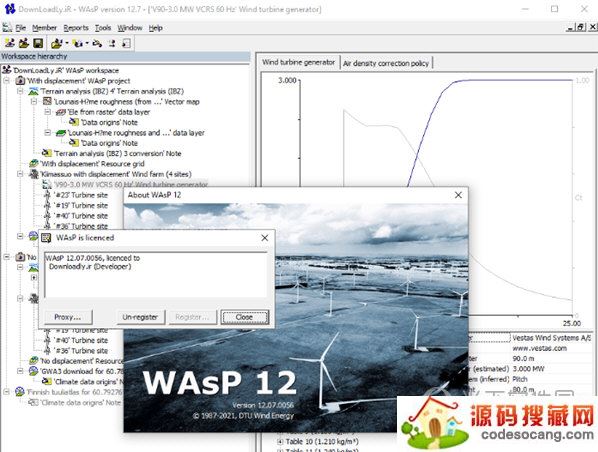Click the Proxy... button in the licence dialog
Screen dimensions: 598x452
click(x=68, y=317)
